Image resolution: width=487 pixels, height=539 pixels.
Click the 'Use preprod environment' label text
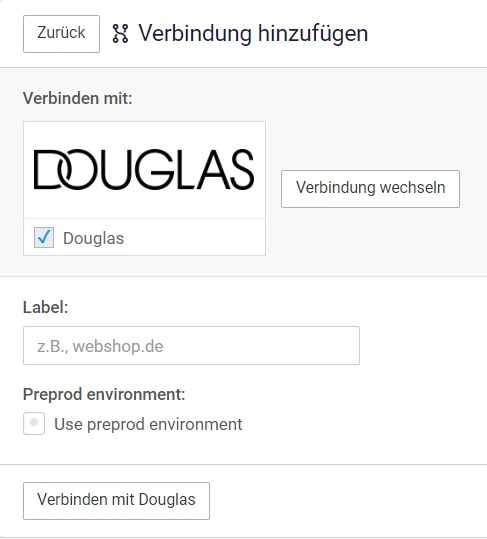point(148,424)
